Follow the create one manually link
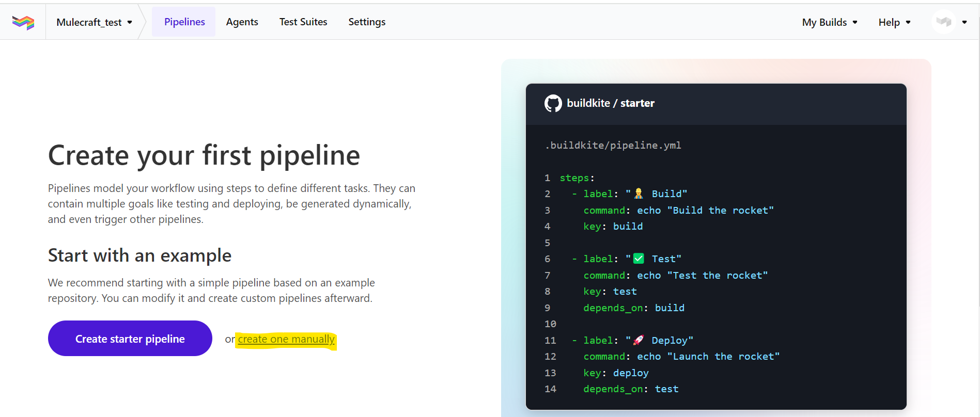Viewport: 980px width, 417px height. click(x=286, y=340)
